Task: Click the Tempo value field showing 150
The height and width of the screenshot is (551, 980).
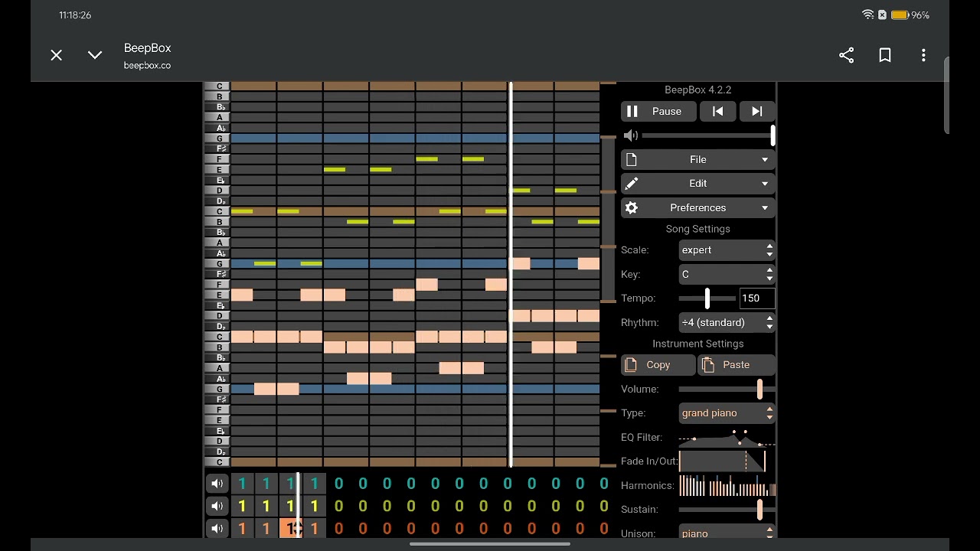Action: 757,298
